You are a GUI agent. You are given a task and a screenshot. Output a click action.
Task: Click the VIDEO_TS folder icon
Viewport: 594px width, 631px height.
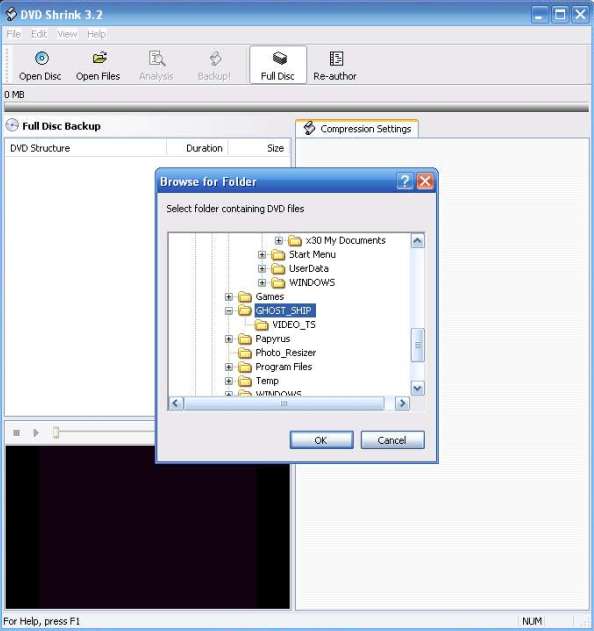262,324
